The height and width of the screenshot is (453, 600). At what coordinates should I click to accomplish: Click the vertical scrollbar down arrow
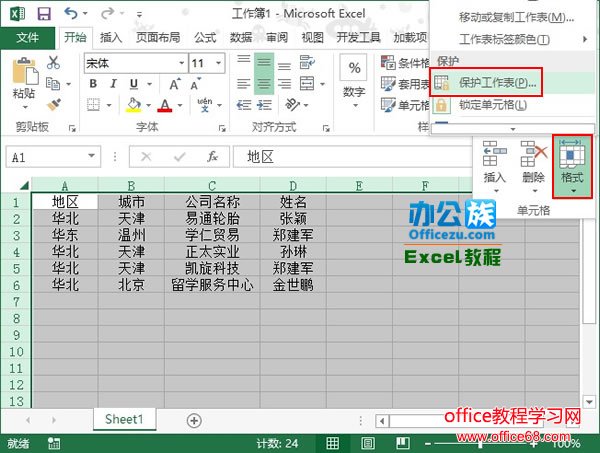tap(589, 402)
